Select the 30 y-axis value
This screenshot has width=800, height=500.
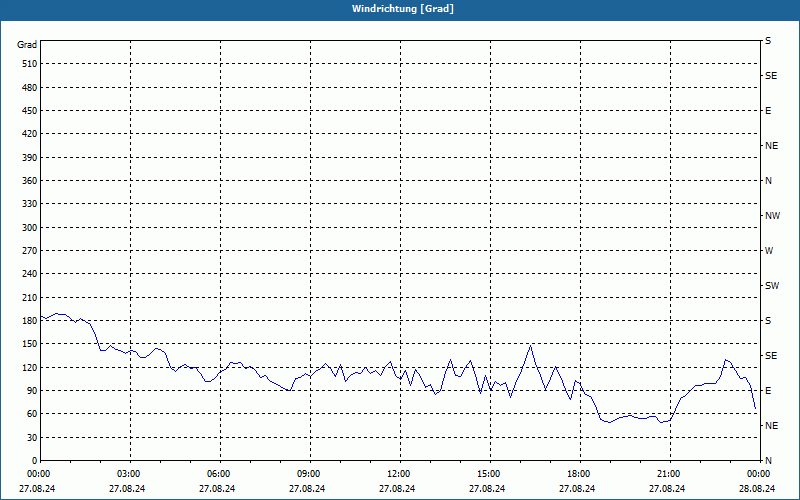[x=33, y=437]
